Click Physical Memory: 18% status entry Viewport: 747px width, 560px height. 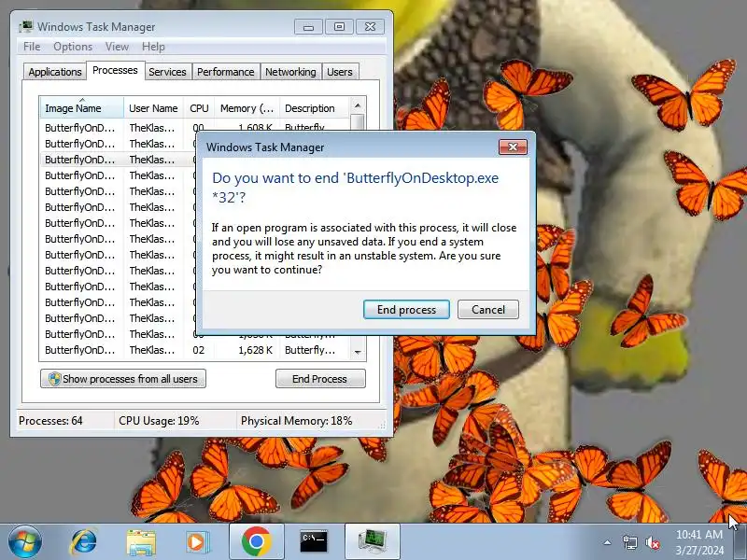(x=296, y=421)
